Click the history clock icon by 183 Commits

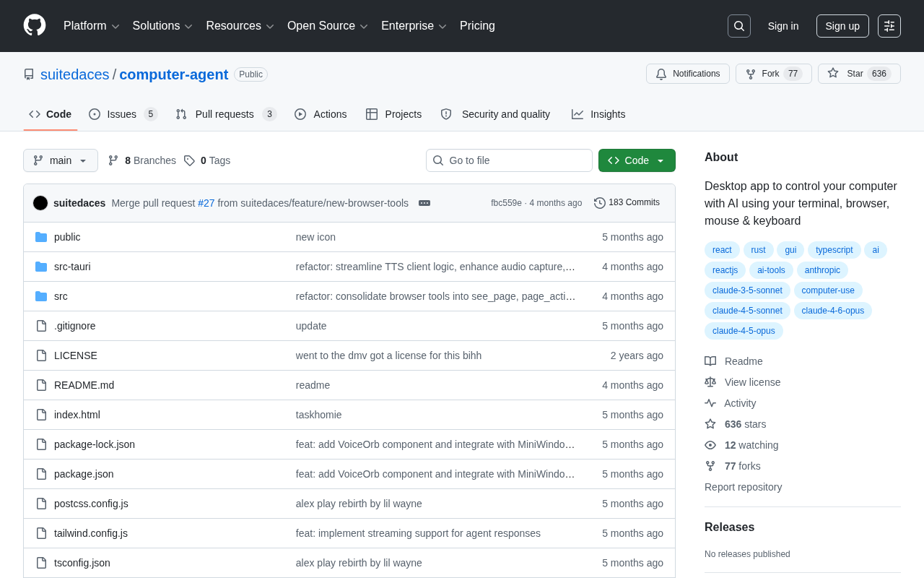[x=600, y=203]
